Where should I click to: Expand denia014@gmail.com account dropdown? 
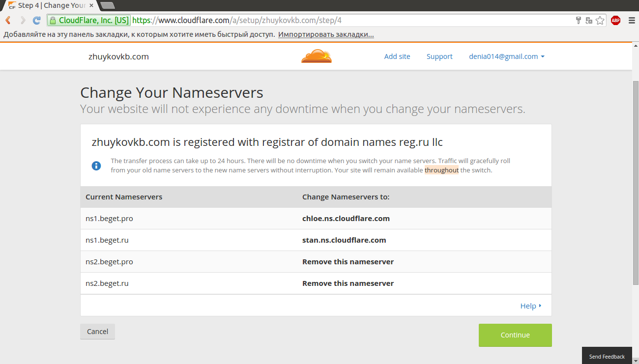tap(507, 56)
